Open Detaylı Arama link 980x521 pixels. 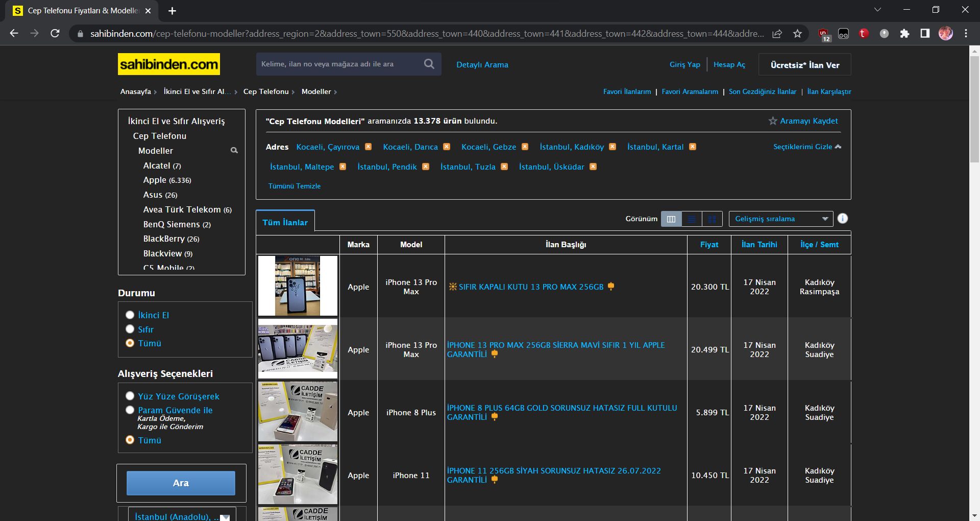[482, 64]
